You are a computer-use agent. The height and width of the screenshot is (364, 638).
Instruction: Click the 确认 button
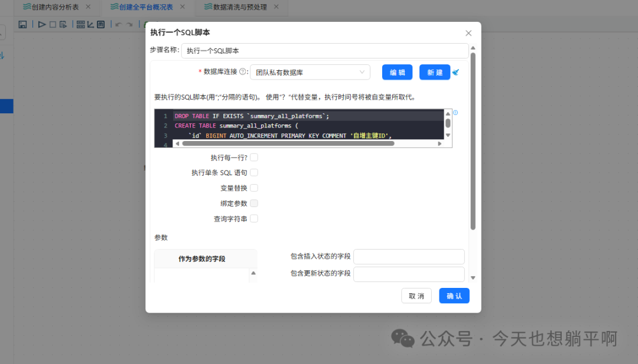tap(454, 296)
